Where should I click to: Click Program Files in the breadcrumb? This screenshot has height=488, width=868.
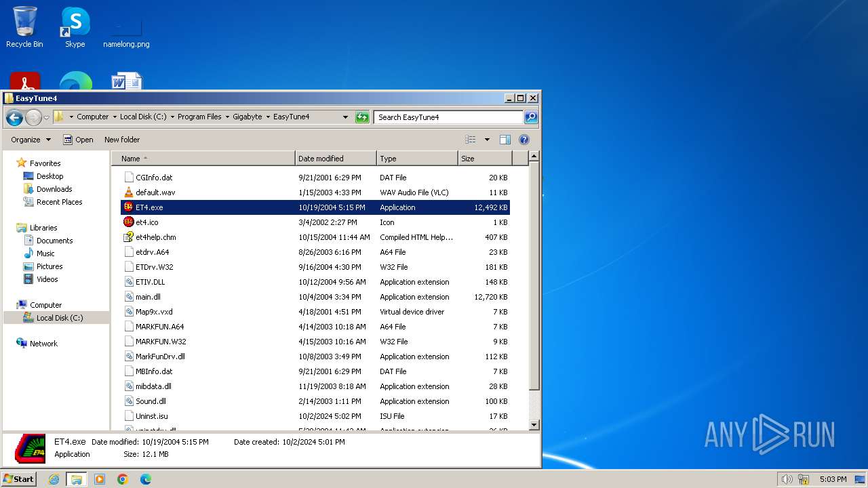(199, 117)
